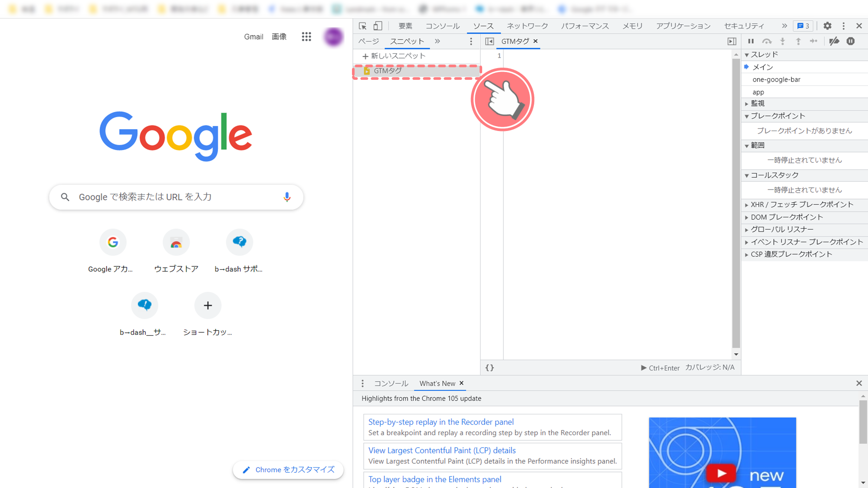Close the What's New drawer tab

click(462, 383)
